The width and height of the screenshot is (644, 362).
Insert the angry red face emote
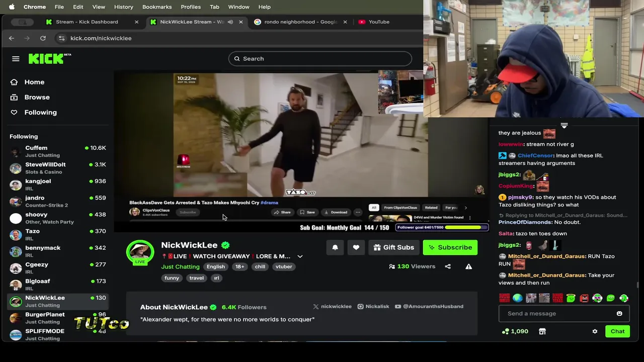[584, 298]
